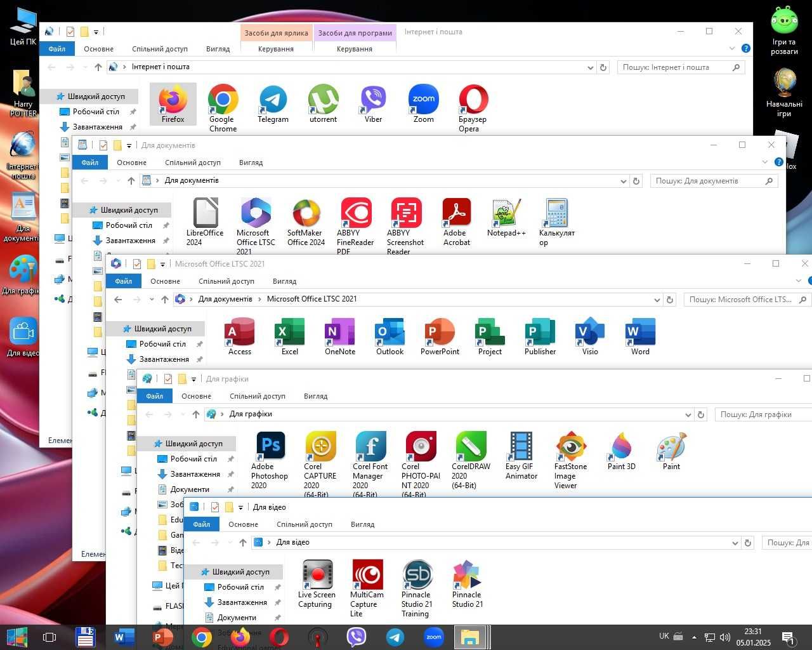Expand address history dropdown in Для графіки window
The height and width of the screenshot is (650, 812).
[688, 415]
